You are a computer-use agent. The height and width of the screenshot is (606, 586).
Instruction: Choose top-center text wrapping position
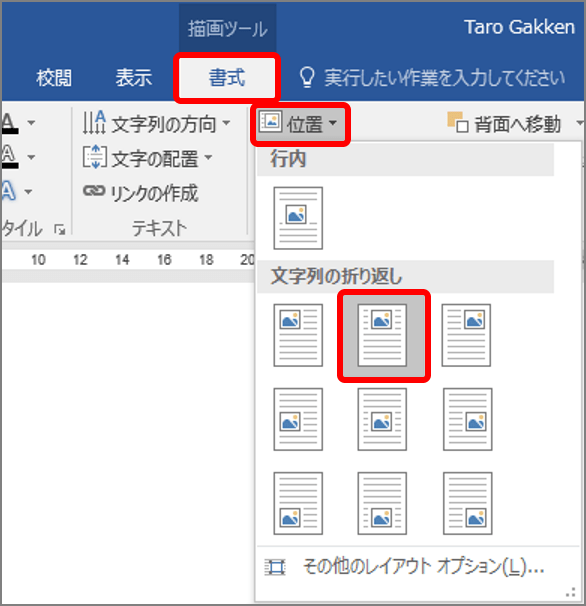click(x=382, y=335)
